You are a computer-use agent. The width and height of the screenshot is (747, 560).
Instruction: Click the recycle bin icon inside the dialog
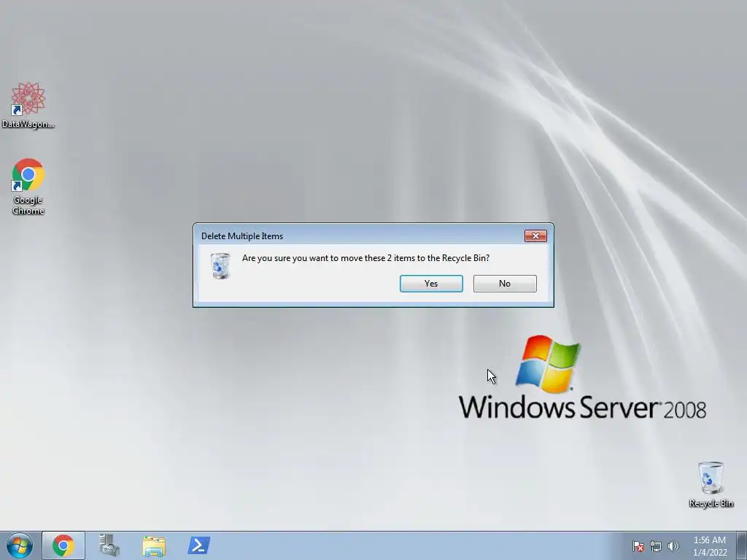tap(220, 265)
